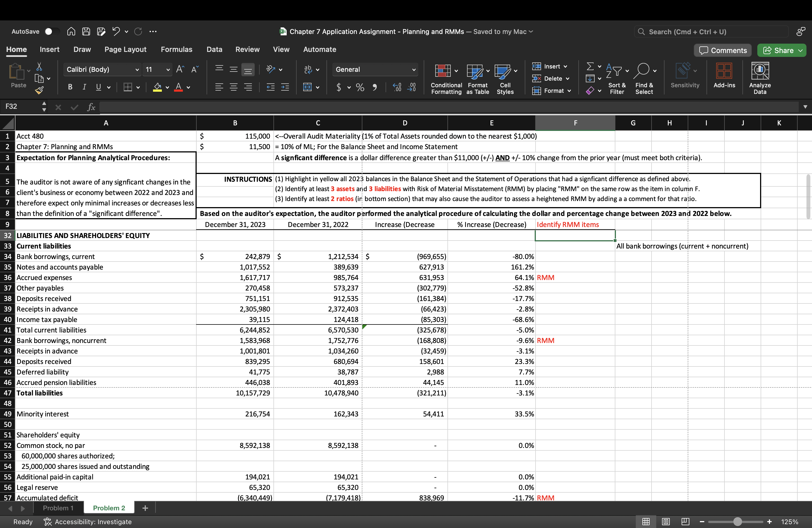Switch to the Formulas ribbon tab

pyautogui.click(x=177, y=49)
